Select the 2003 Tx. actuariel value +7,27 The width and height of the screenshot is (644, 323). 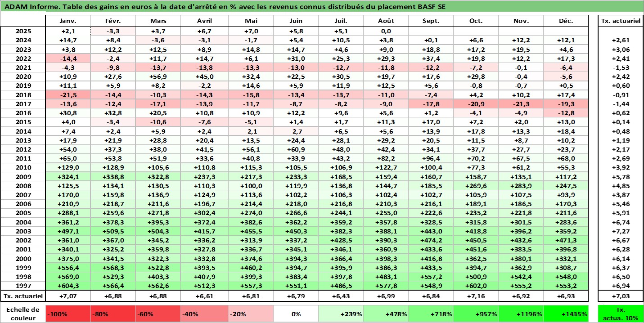coord(621,231)
